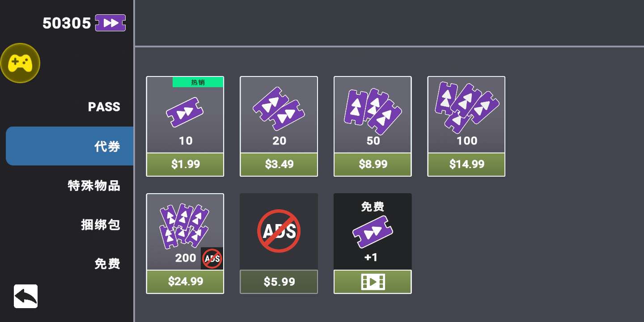Open the 免费 sidebar tab
This screenshot has height=322, width=644.
coord(107,263)
